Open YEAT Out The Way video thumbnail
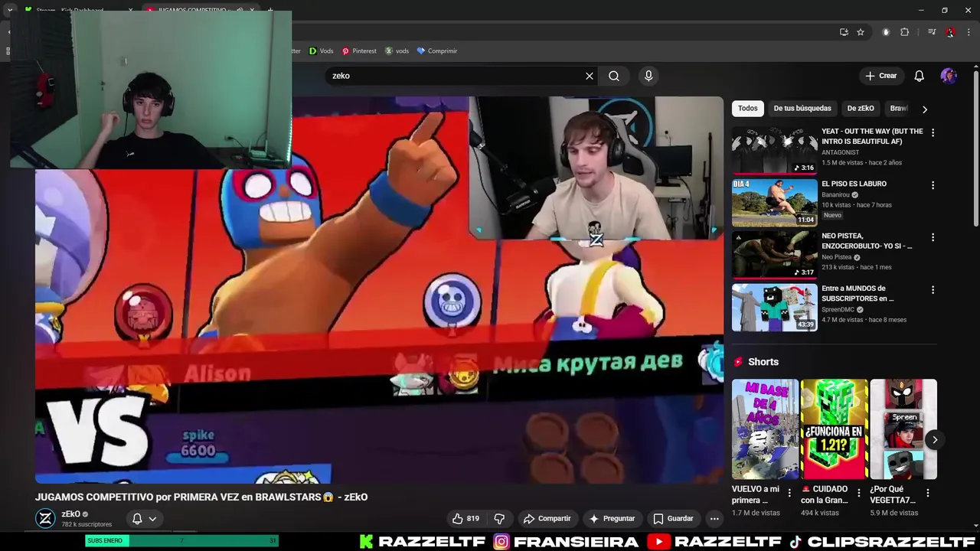The height and width of the screenshot is (551, 980). tap(774, 151)
